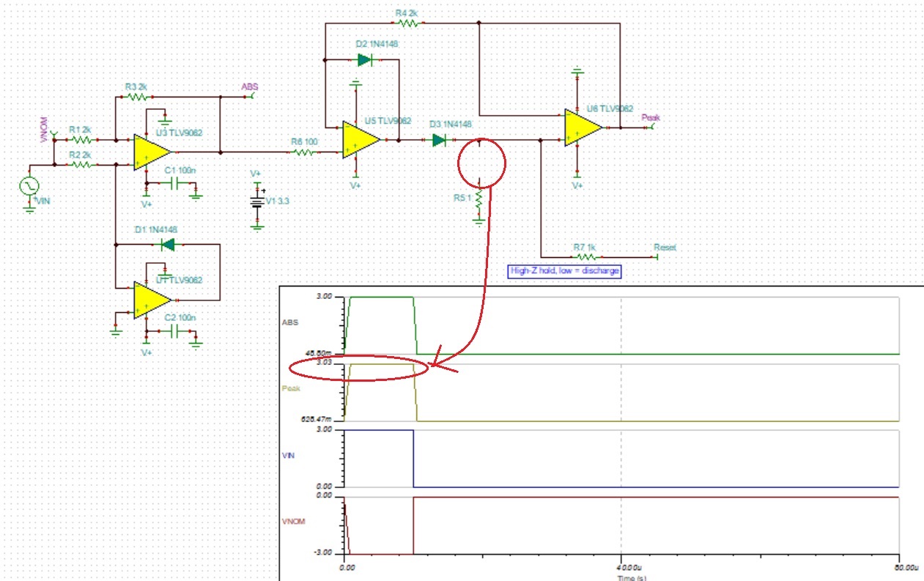Select the V1 3.3 battery symbol

click(257, 202)
